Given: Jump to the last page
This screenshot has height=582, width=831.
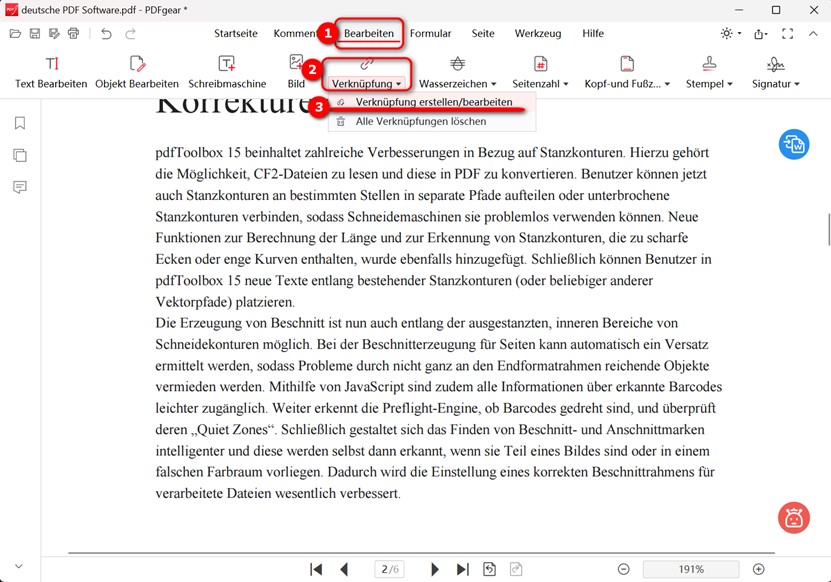Looking at the screenshot, I should point(463,569).
